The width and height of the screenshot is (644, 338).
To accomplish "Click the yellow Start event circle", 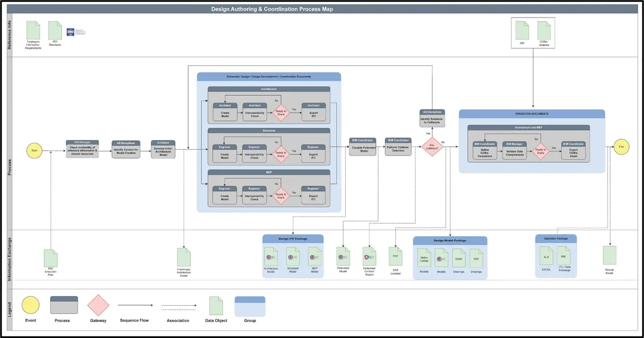I will click(34, 150).
